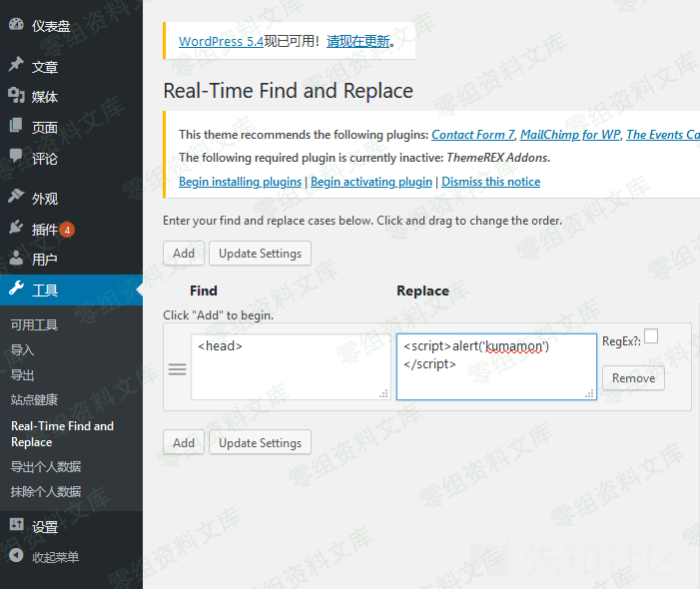Click the Posts pushpin icon
This screenshot has height=589, width=700.
click(x=16, y=66)
